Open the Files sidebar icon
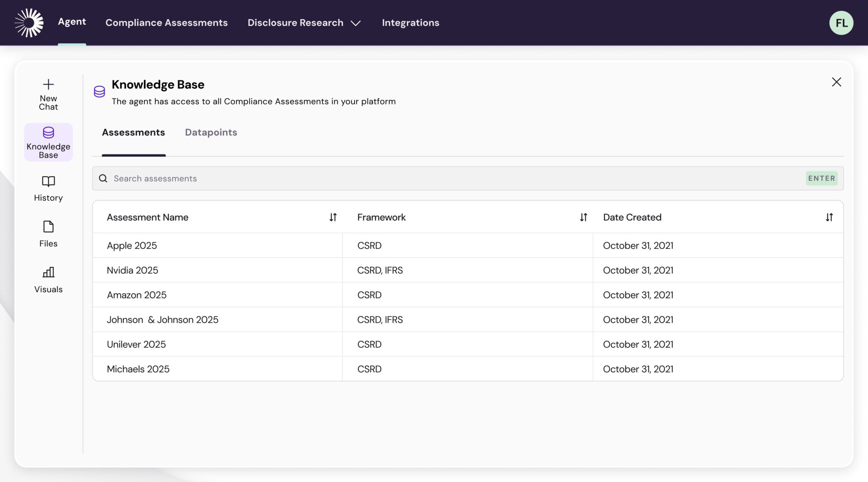Viewport: 868px width, 482px height. [x=48, y=227]
